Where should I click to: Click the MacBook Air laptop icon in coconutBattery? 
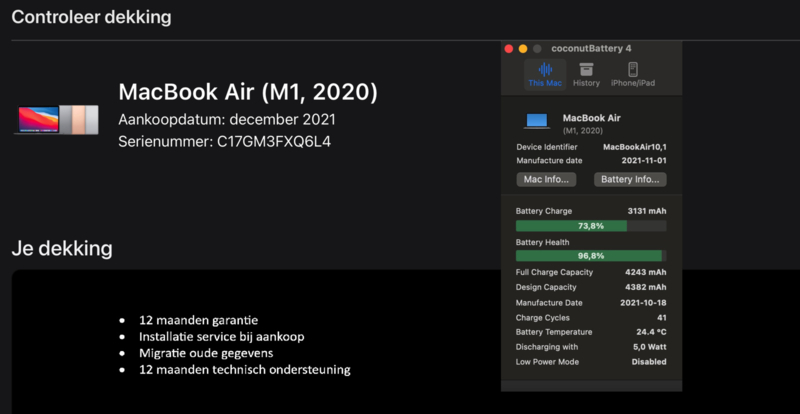click(x=537, y=121)
